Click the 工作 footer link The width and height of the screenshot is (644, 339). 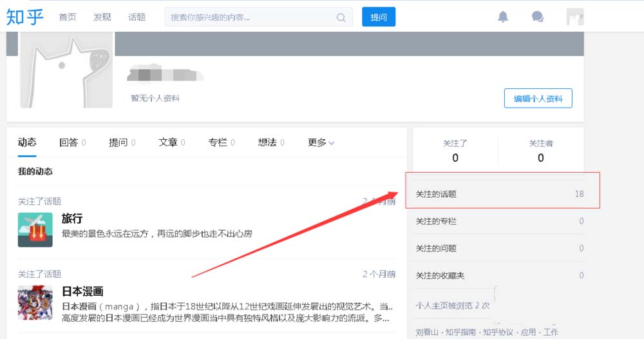click(551, 332)
